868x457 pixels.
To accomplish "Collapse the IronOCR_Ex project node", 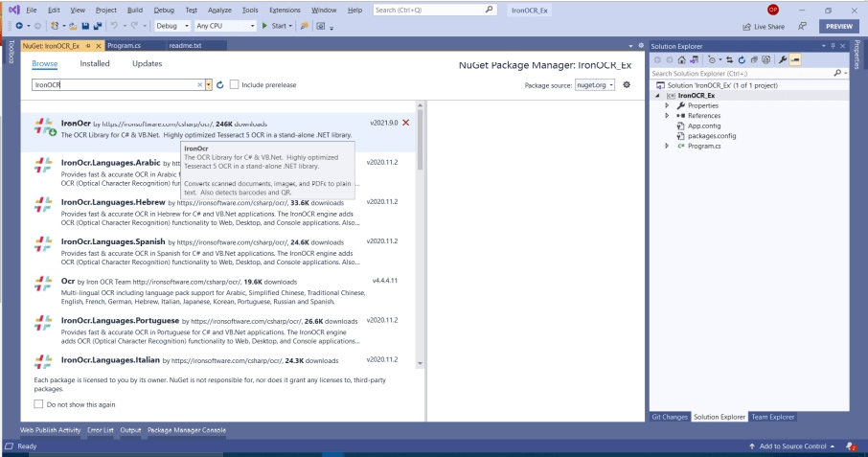I will point(657,95).
